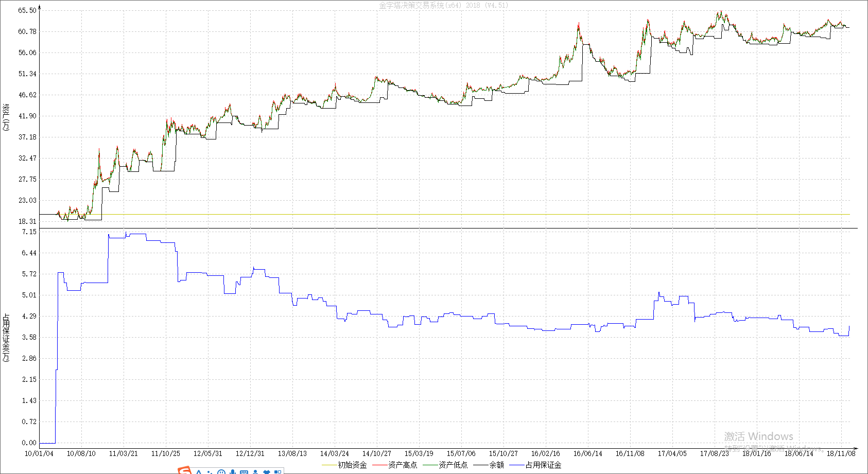The image size is (868, 474).
Task: Click the Sogou input method logo
Action: point(184,471)
